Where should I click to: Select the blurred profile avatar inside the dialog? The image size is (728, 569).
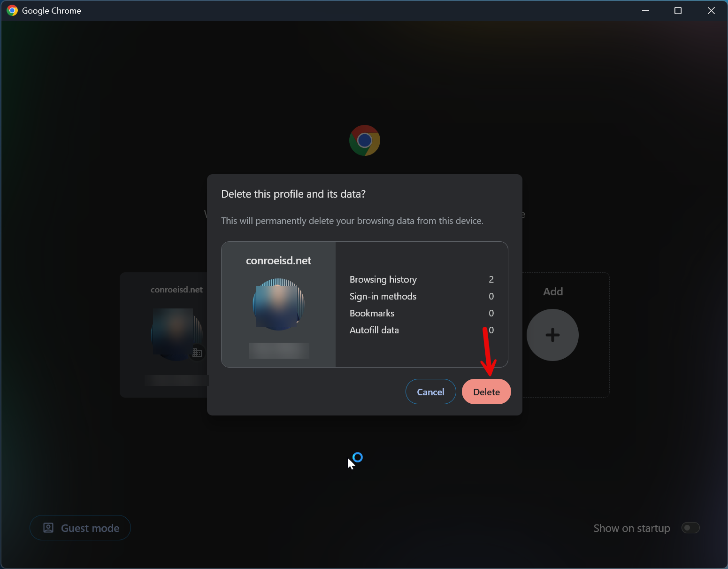pos(278,304)
